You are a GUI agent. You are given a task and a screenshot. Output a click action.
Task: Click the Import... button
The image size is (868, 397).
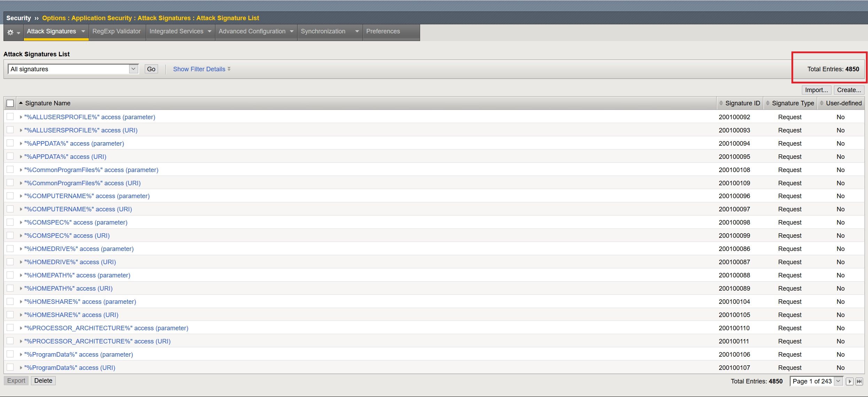(x=816, y=90)
